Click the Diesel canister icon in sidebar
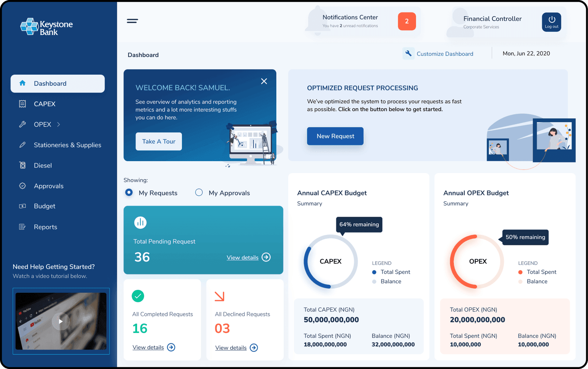This screenshot has width=588, height=369. 22,165
